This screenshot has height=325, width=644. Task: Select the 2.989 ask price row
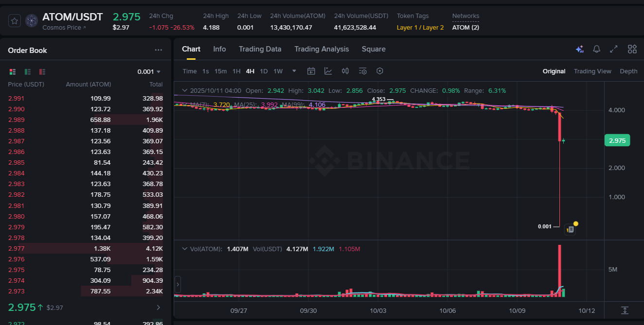point(86,120)
